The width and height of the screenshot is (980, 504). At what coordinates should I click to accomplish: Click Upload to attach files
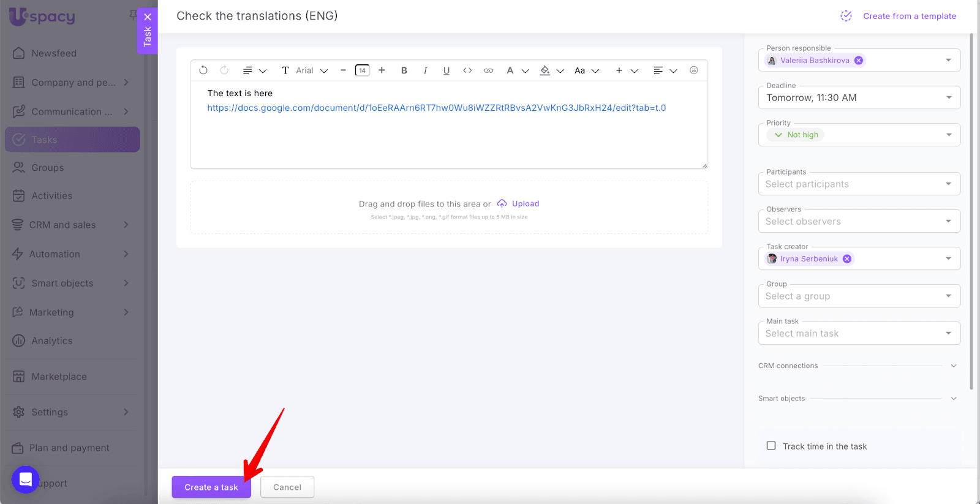518,204
